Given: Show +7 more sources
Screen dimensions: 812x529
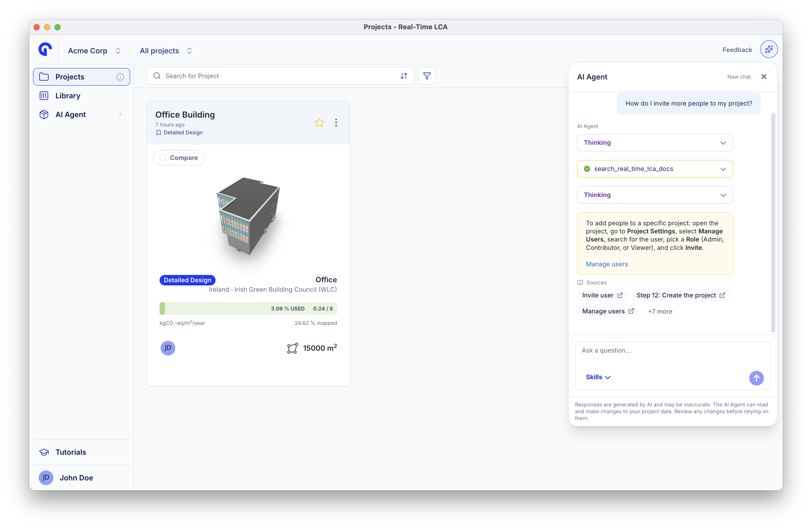Looking at the screenshot, I should click(660, 311).
